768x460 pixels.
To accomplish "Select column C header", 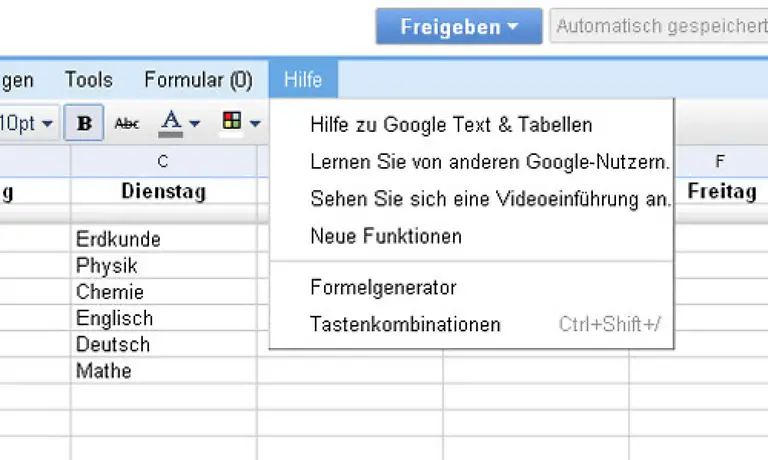I will [164, 161].
